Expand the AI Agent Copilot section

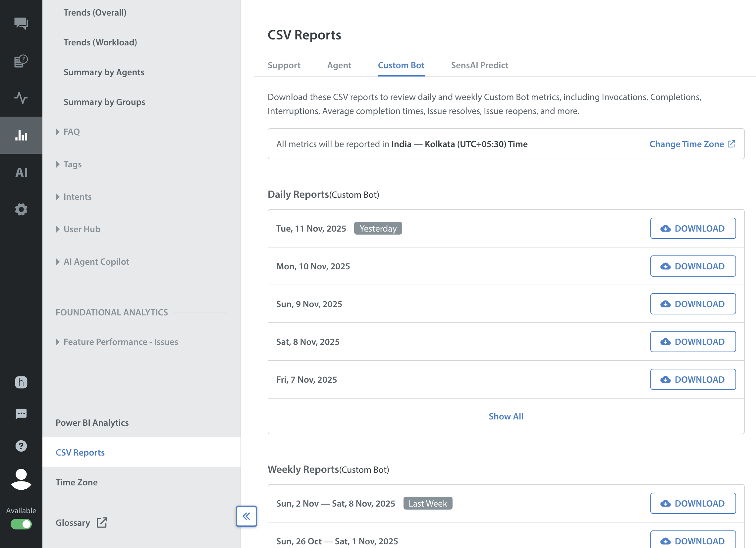pyautogui.click(x=96, y=262)
